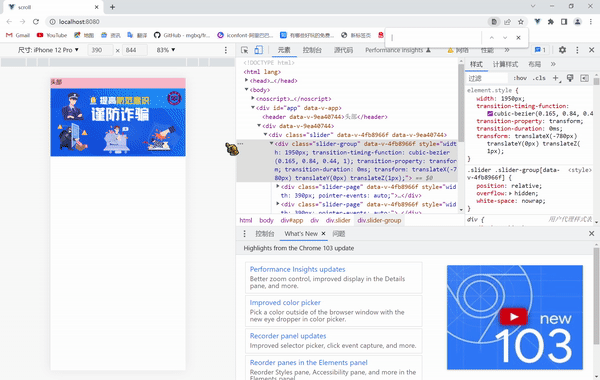
Task: Close the find bar
Action: click(518, 38)
